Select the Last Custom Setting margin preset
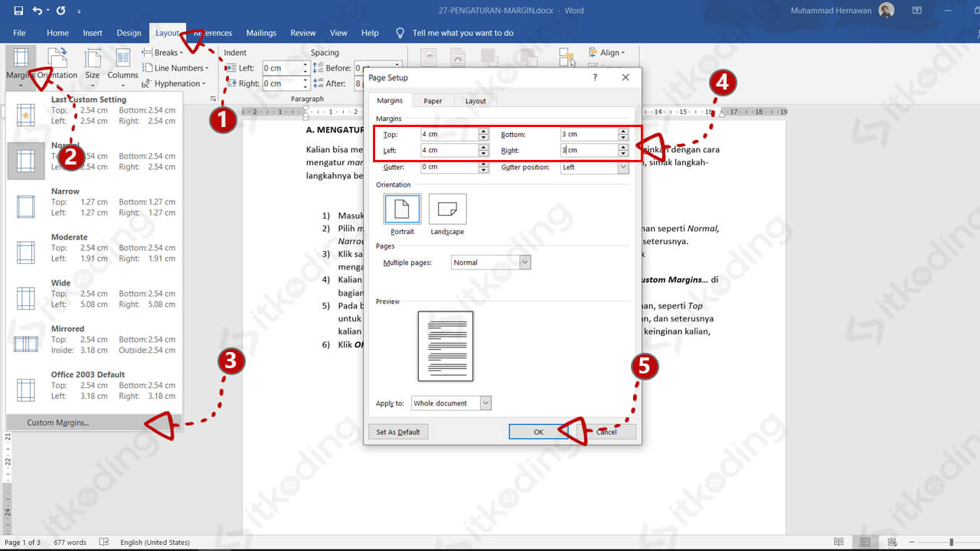This screenshot has height=551, width=980. point(93,110)
